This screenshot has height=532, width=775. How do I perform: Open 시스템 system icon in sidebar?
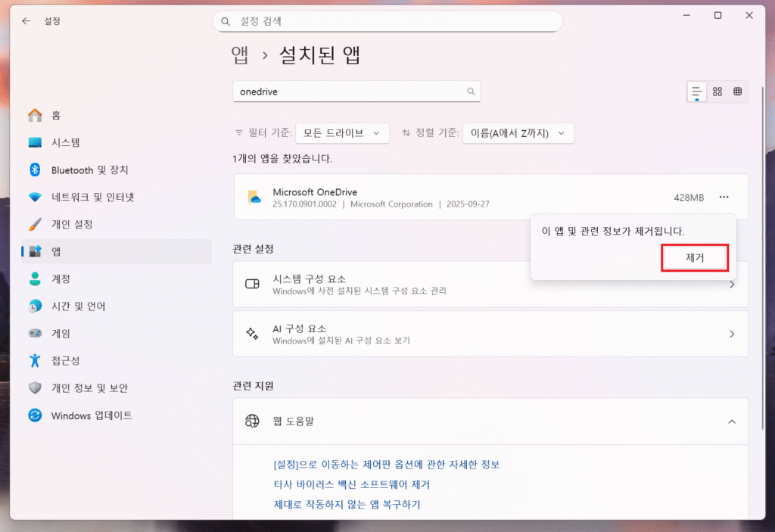pos(35,142)
